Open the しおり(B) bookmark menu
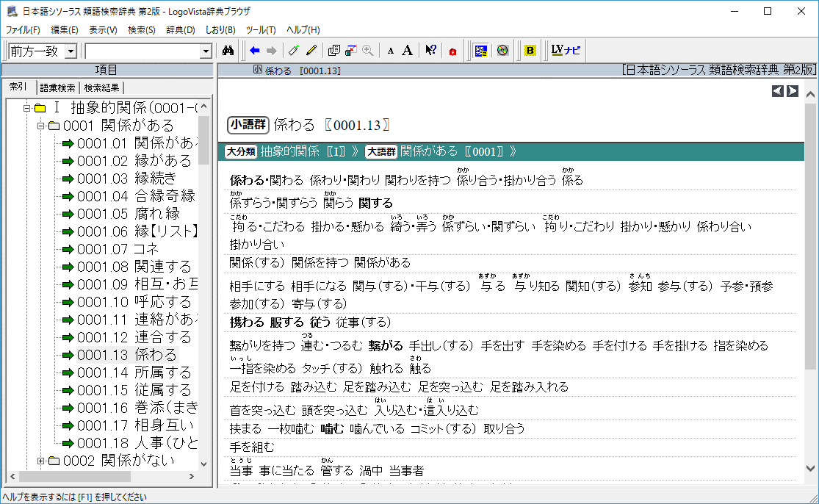The height and width of the screenshot is (504, 819). 220,30
